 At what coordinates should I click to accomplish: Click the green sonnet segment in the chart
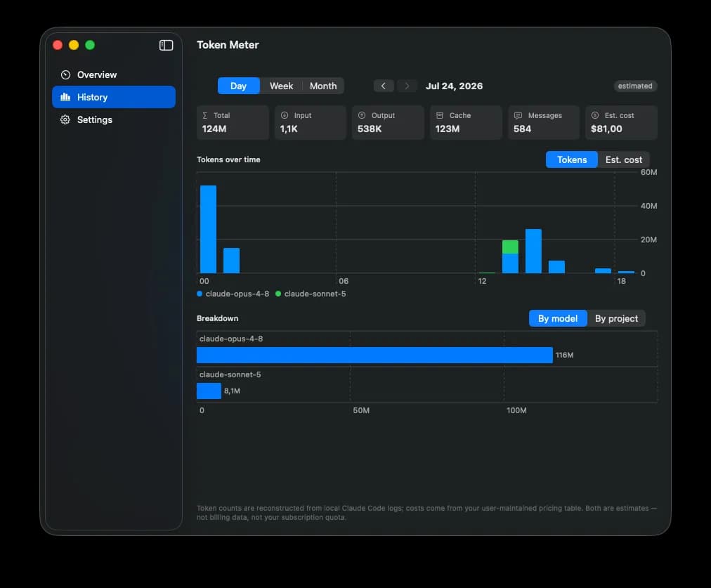pyautogui.click(x=510, y=247)
